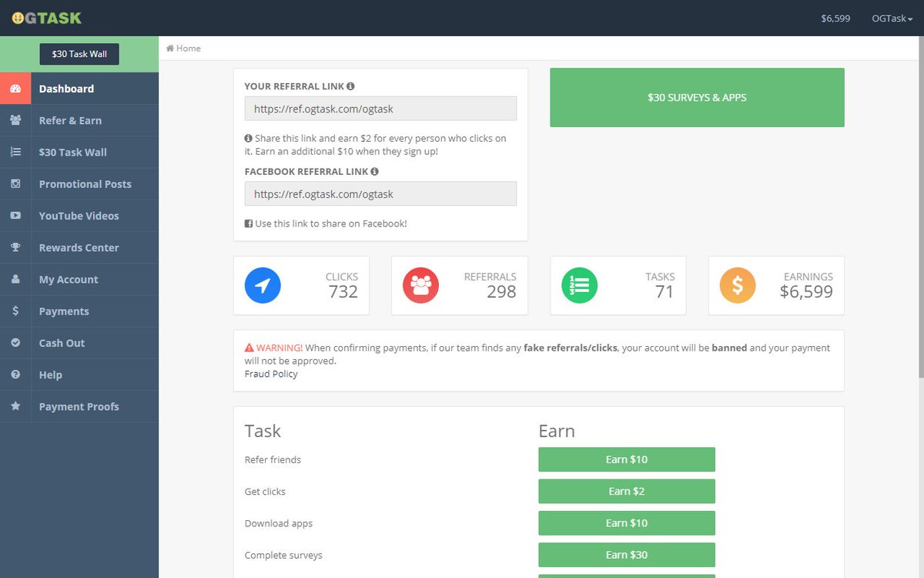Screen dimensions: 924x578
Task: Click the Promotional Posts Instagram icon
Action: click(x=15, y=183)
